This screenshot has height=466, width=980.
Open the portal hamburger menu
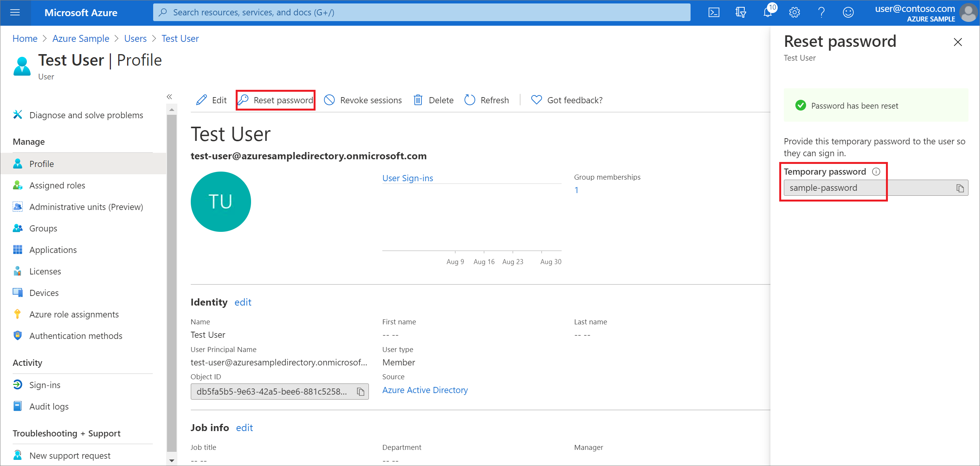point(15,12)
